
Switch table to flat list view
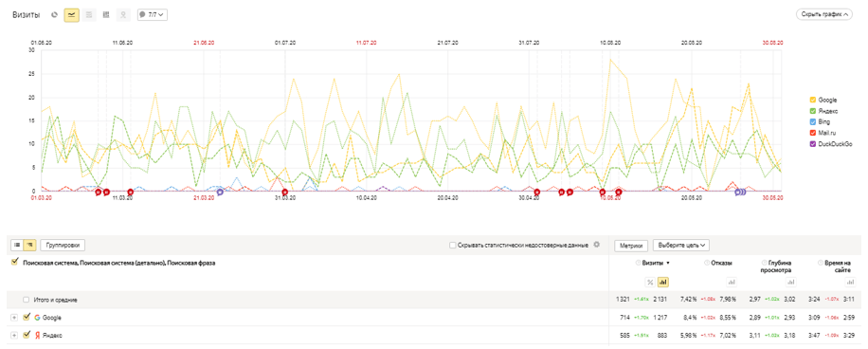pos(17,245)
